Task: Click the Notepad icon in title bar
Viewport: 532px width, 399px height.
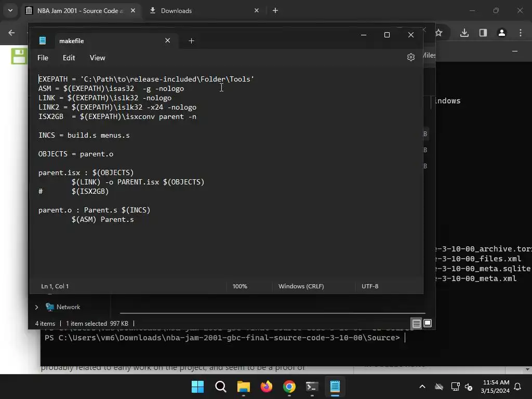Action: click(x=43, y=41)
